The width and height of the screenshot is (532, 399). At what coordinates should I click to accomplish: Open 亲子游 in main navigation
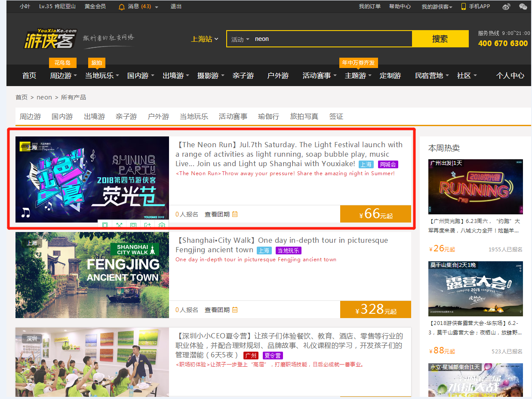[243, 76]
